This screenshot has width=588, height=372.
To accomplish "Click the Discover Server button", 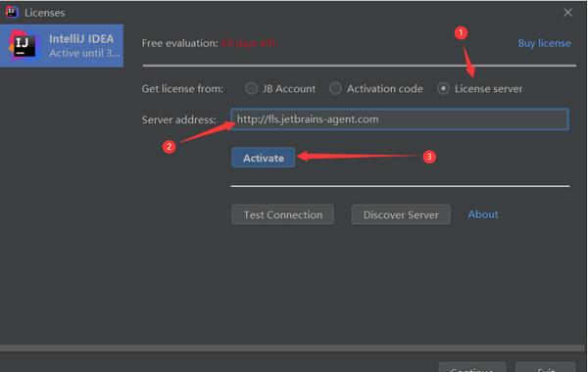I will click(x=401, y=214).
